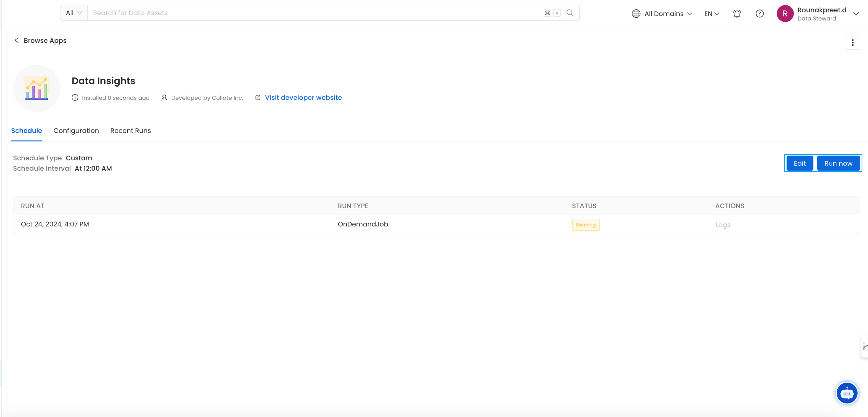Open the Visit developer website link
This screenshot has width=868, height=417.
[303, 97]
